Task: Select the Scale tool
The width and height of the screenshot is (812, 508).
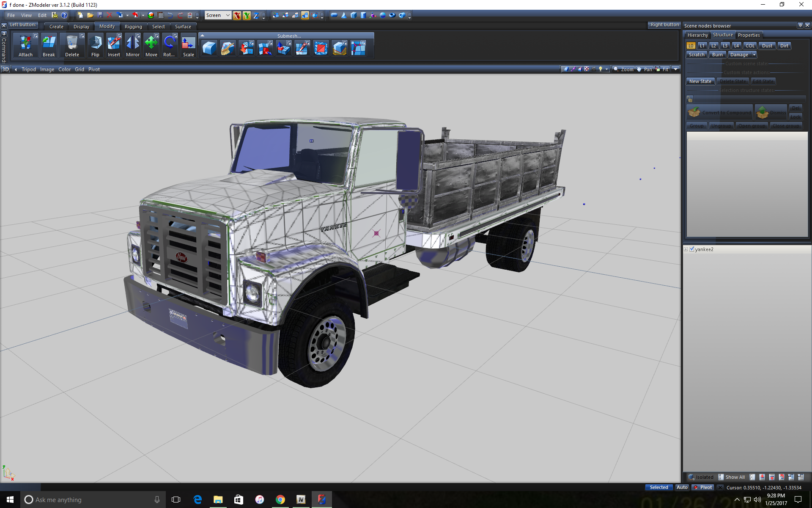Action: (188, 45)
